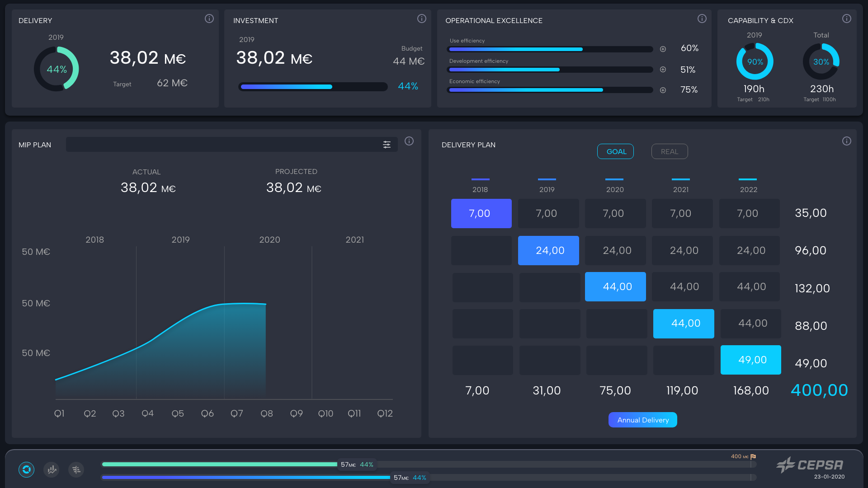Open the Delivery Plan info icon
The width and height of the screenshot is (868, 488).
tap(846, 141)
